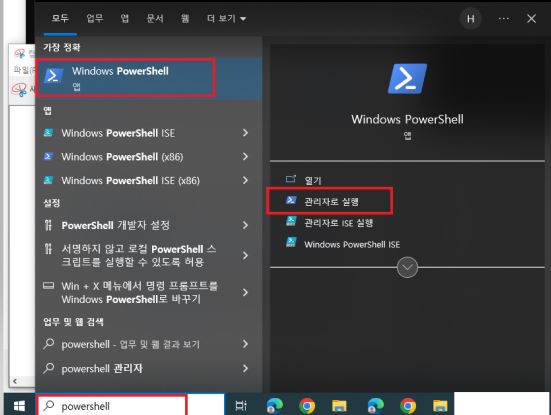Click the Windows Start button
The height and width of the screenshot is (415, 551).
click(x=19, y=406)
